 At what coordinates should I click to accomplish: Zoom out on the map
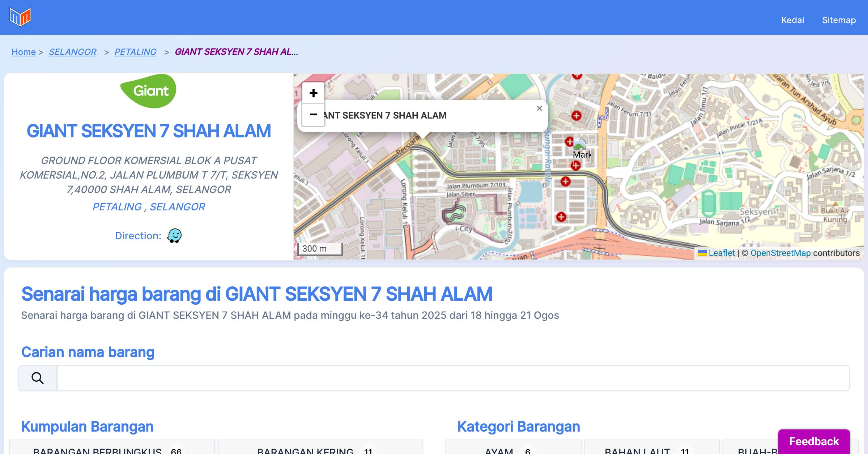[x=313, y=115]
